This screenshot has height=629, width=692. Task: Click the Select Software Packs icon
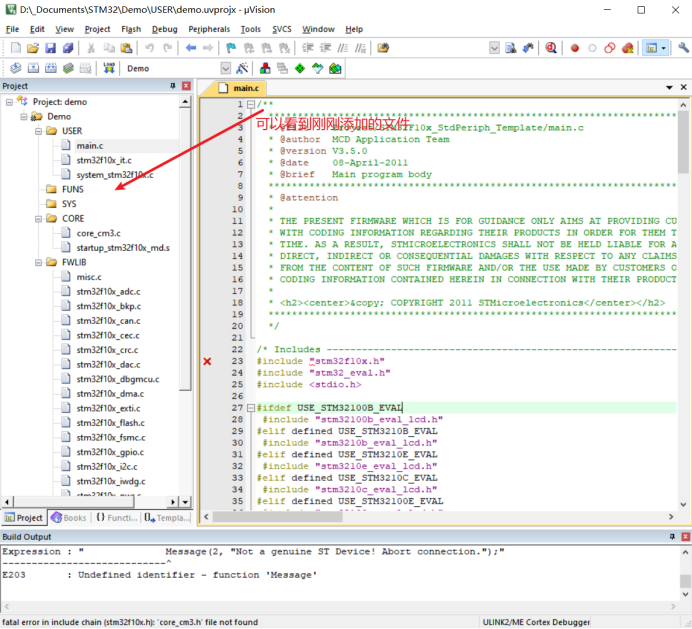tap(318, 68)
